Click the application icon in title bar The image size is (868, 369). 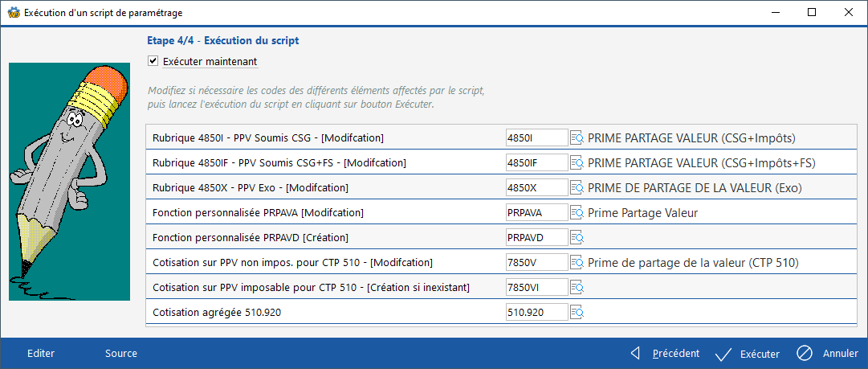(12, 12)
